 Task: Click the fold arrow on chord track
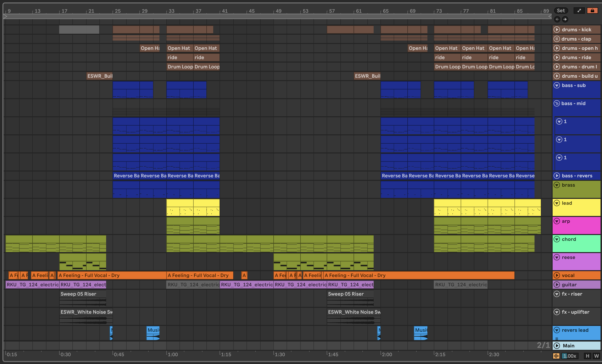pos(557,239)
